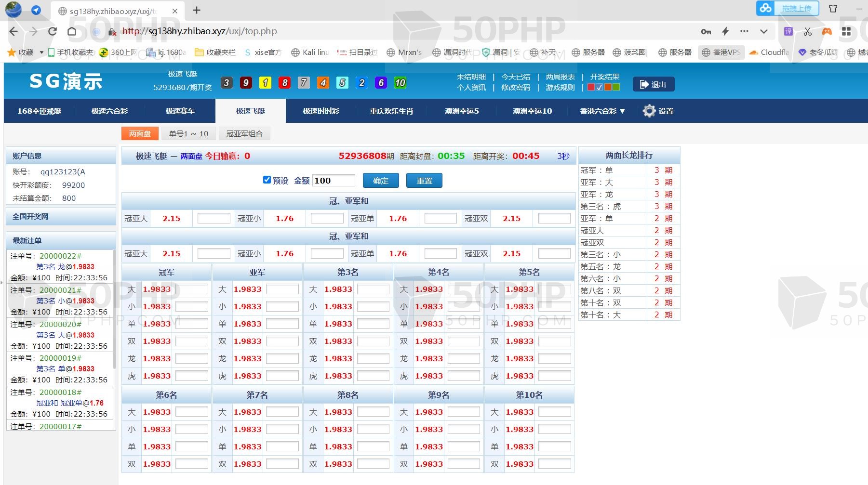Reload the page with refresh icon
Screen dimensions: 868x485
[x=53, y=31]
